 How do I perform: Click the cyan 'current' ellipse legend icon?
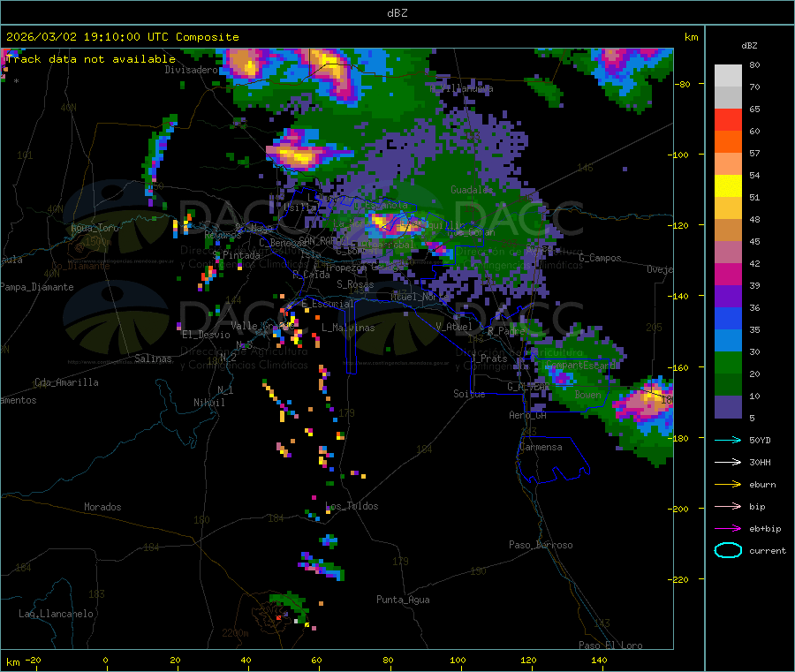728,550
